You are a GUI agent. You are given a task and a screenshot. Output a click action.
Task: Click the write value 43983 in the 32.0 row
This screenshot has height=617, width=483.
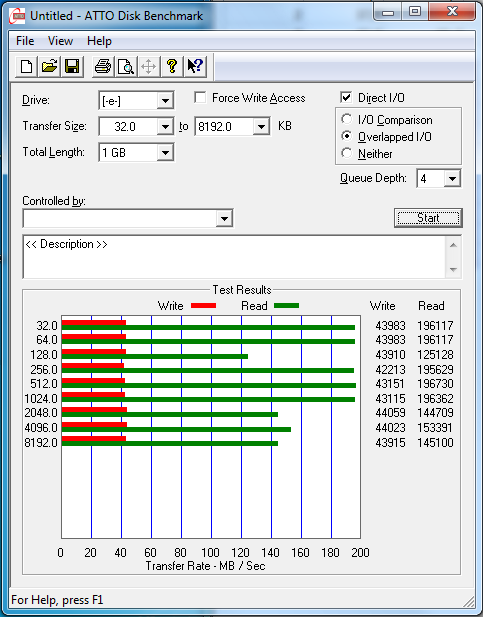(x=390, y=326)
